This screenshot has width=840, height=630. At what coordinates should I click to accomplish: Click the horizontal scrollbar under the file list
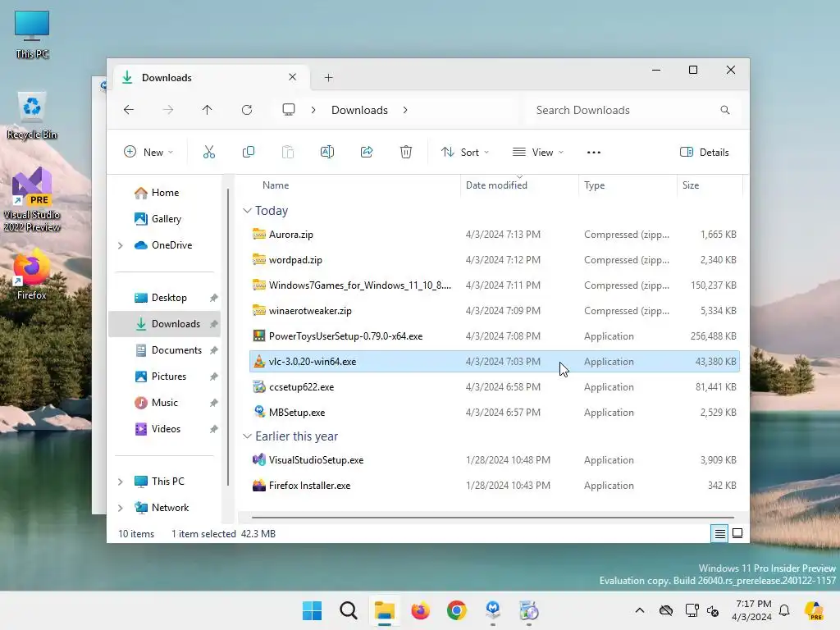pos(493,518)
